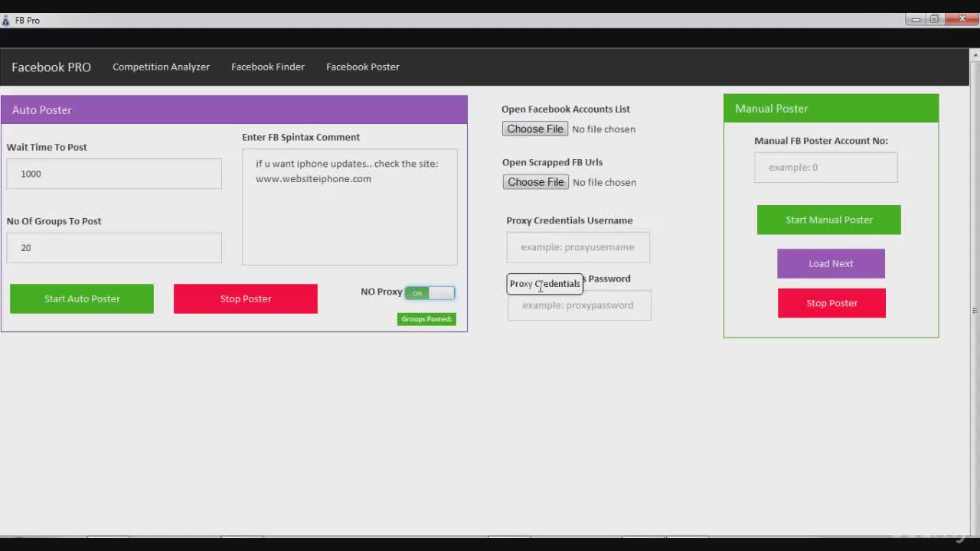The width and height of the screenshot is (980, 551).
Task: Open the Competition Analyzer menu
Action: coord(161,67)
